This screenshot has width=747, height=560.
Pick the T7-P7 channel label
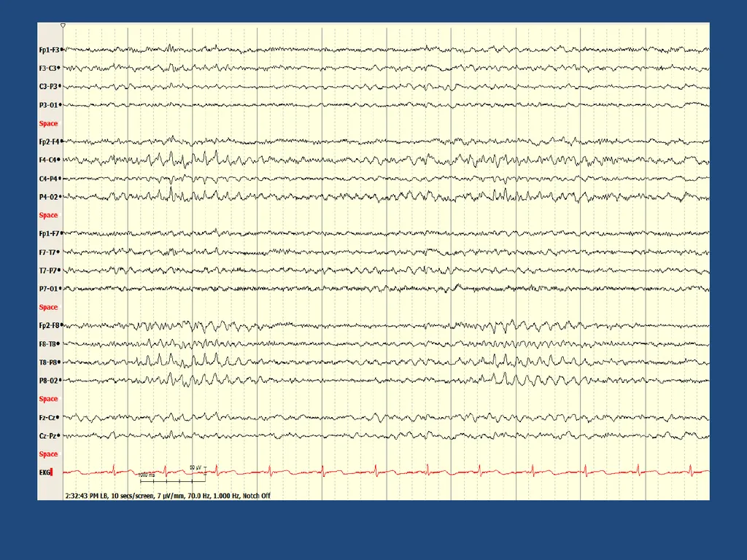coord(48,271)
